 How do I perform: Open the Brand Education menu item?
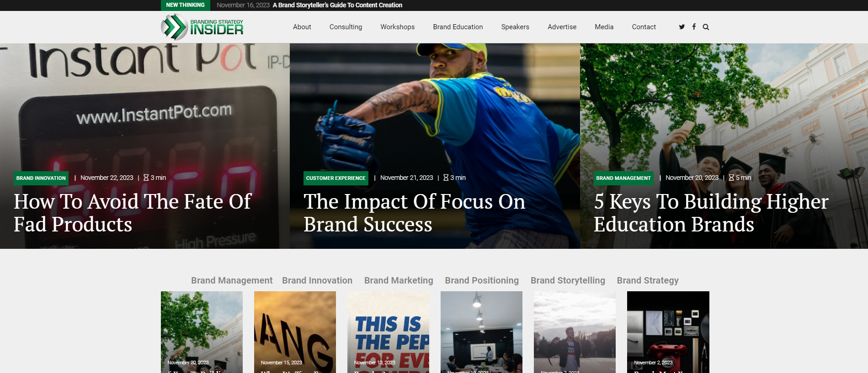point(458,27)
